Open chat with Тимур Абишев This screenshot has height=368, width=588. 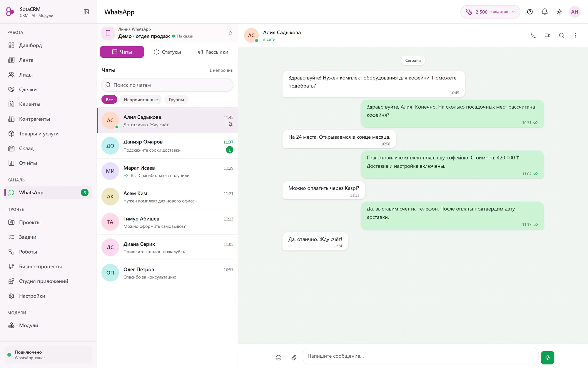(167, 222)
